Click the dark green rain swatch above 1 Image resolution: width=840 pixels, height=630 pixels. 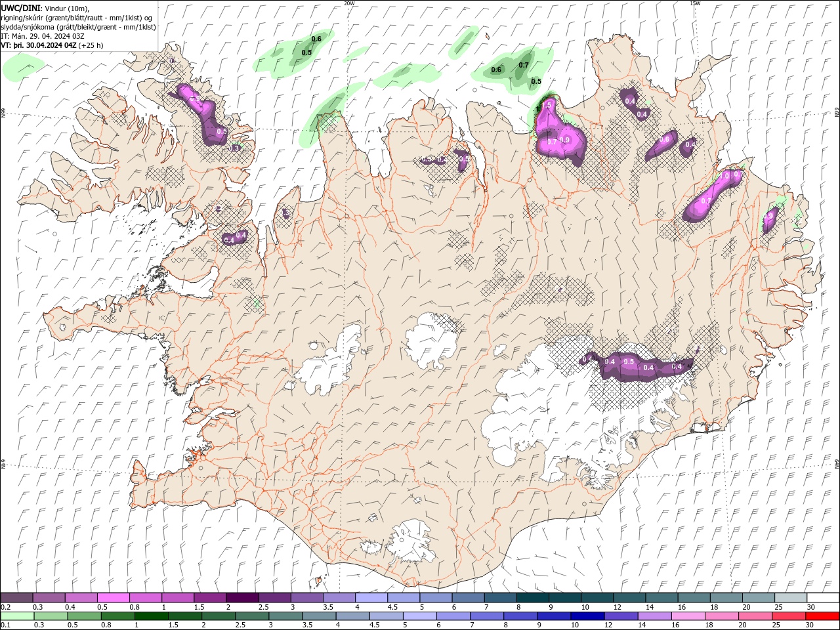(x=152, y=616)
